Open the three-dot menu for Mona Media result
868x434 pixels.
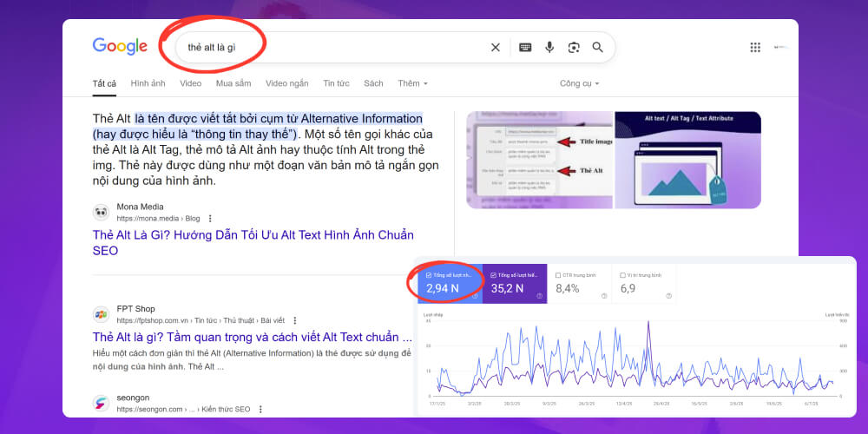pos(210,219)
